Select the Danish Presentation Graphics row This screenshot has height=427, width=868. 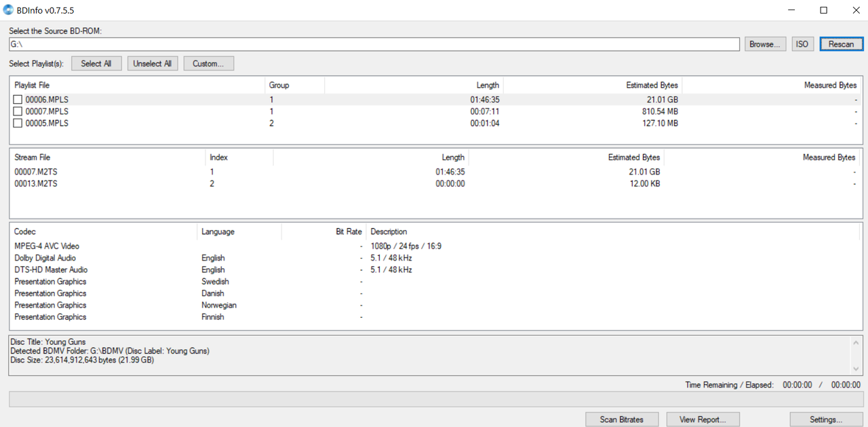pyautogui.click(x=435, y=293)
